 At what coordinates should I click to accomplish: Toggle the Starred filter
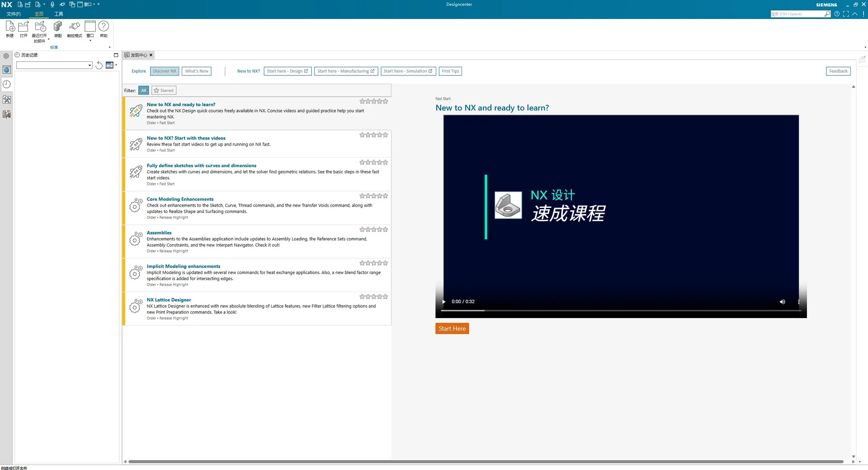pyautogui.click(x=164, y=90)
